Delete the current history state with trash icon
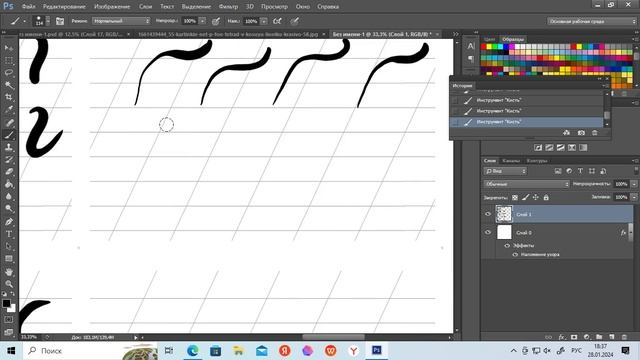640x360 pixels. pos(594,133)
